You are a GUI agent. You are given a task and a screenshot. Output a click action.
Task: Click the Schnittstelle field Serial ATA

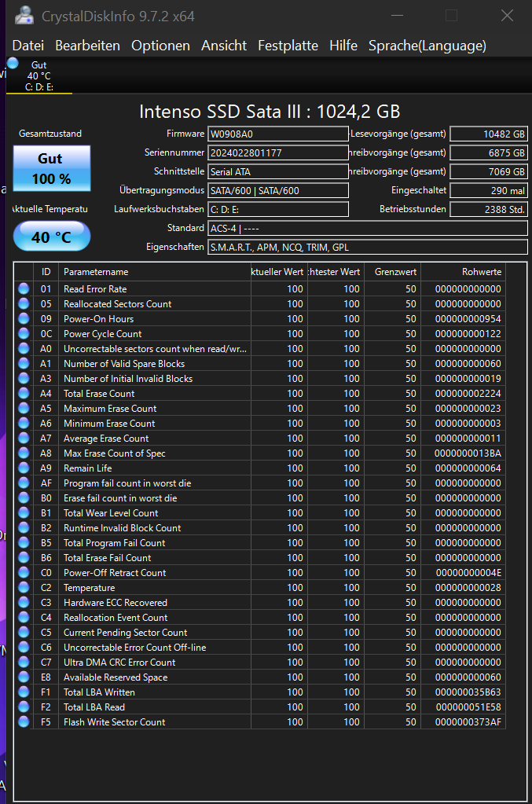pyautogui.click(x=278, y=172)
